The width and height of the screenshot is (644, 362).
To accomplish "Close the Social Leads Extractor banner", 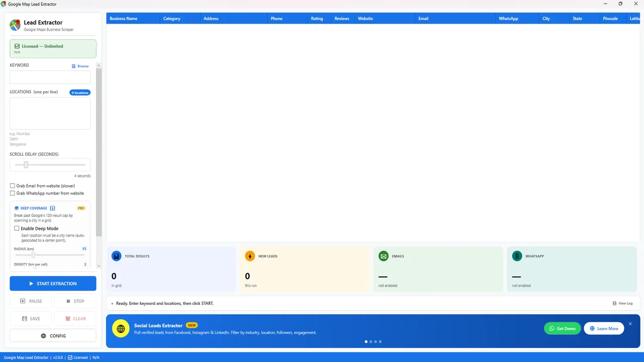I will pyautogui.click(x=630, y=324).
